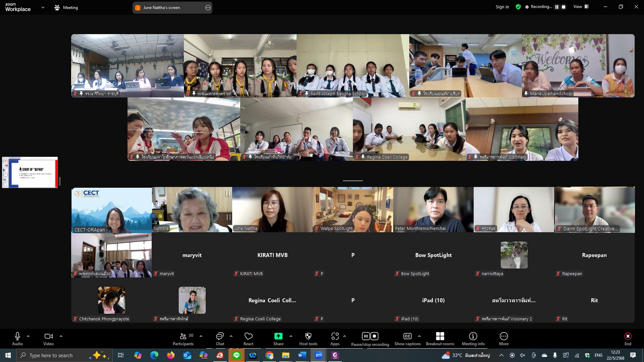
Task: Open the Participants panel
Action: click(x=183, y=338)
